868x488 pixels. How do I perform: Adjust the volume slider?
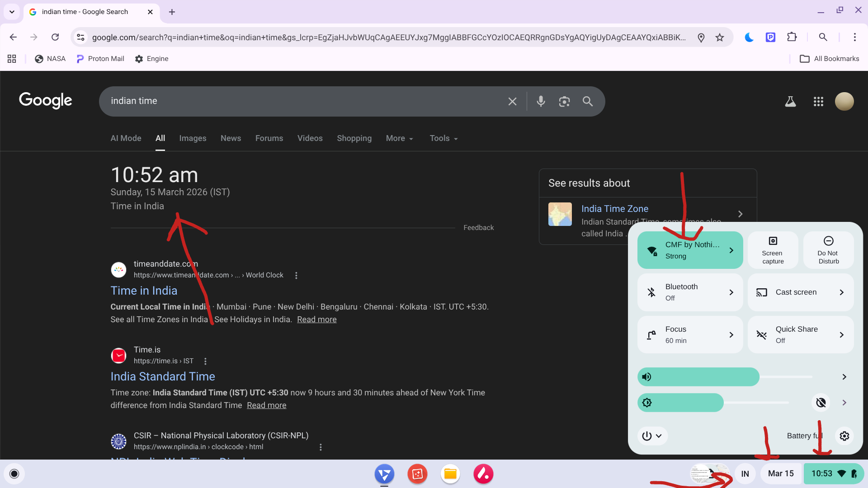pos(723,377)
